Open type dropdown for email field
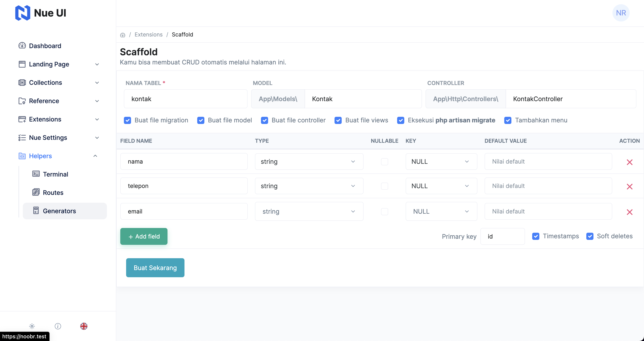 [309, 211]
